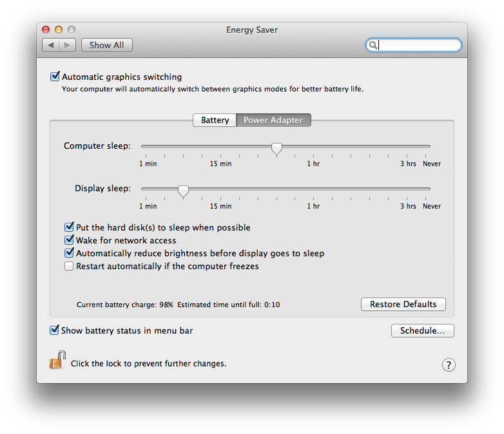Click the magnifying glass search icon
504x434 pixels.
(373, 45)
